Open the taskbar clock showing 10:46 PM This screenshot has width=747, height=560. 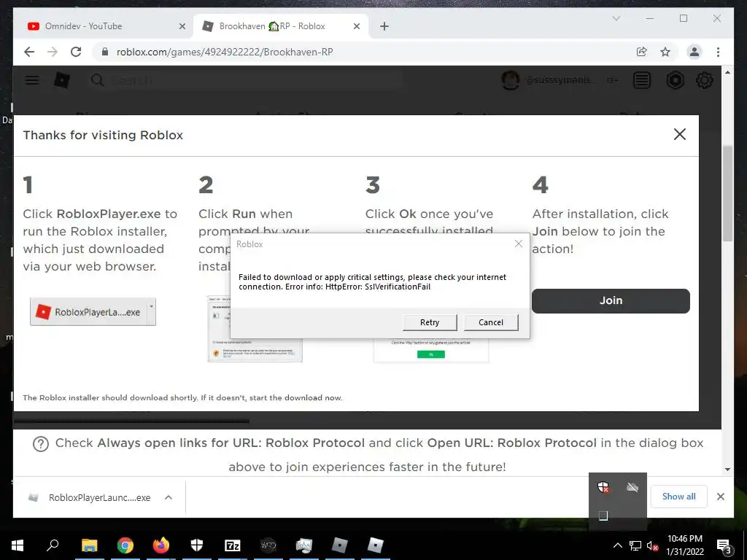pyautogui.click(x=684, y=545)
